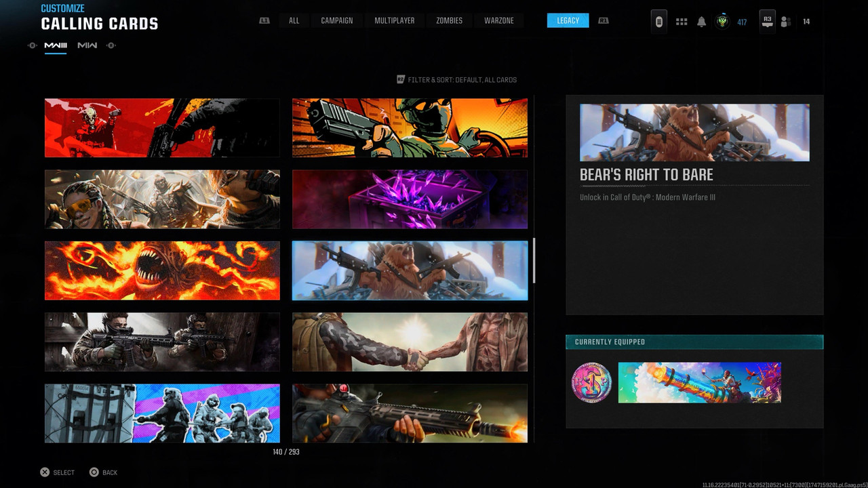
Task: Open the ZOMBIES category tab
Action: tap(449, 20)
